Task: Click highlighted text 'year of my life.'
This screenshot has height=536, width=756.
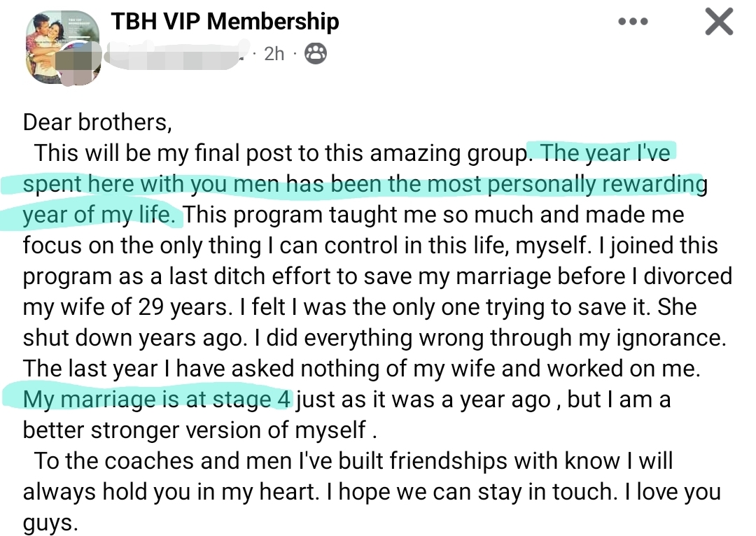Action: 99,215
